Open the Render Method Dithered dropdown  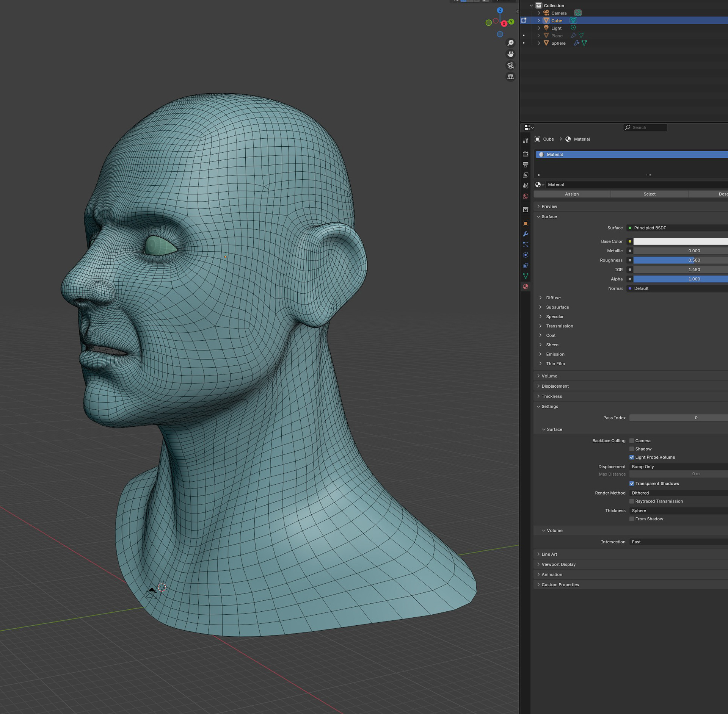(678, 493)
